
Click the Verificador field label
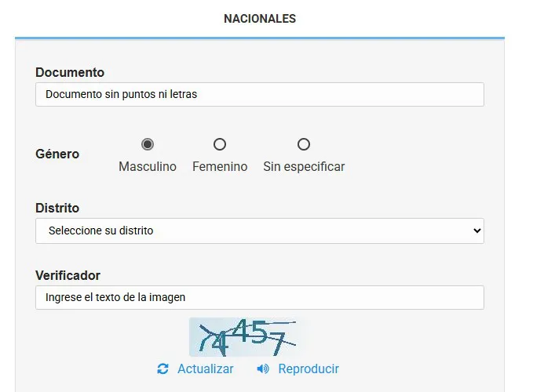pyautogui.click(x=68, y=275)
